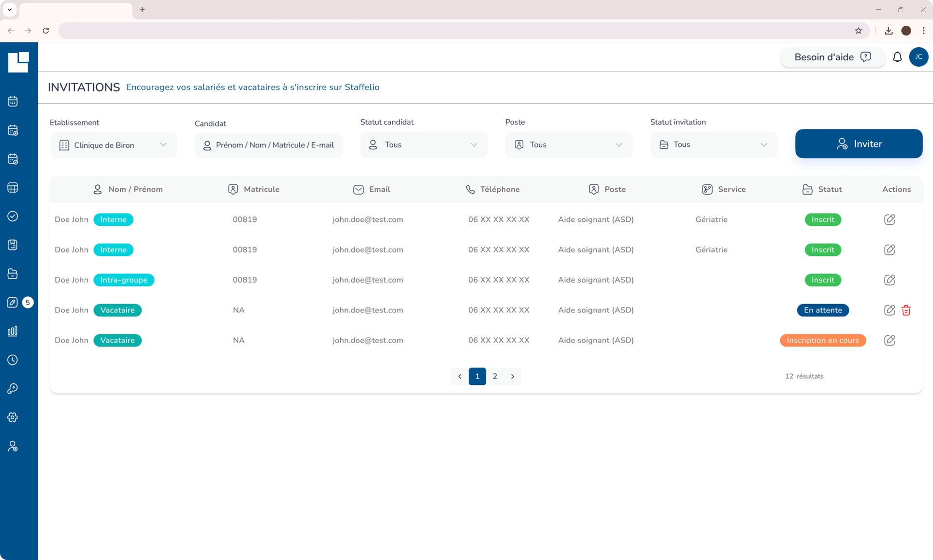The height and width of the screenshot is (560, 933).
Task: Open the notifications bell
Action: point(897,57)
